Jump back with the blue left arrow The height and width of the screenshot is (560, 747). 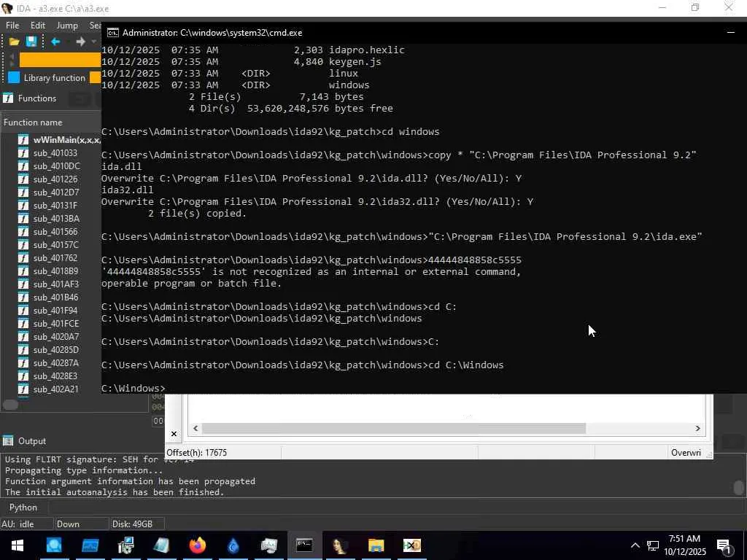coord(55,42)
